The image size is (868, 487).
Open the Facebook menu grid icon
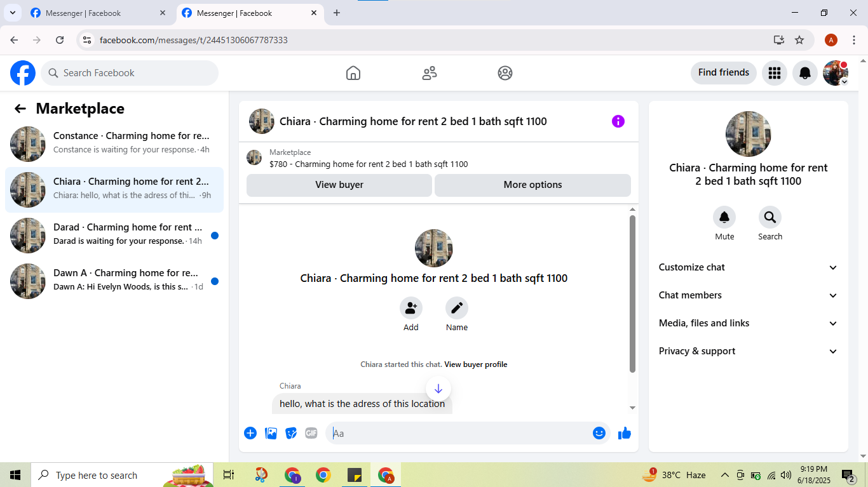(774, 73)
